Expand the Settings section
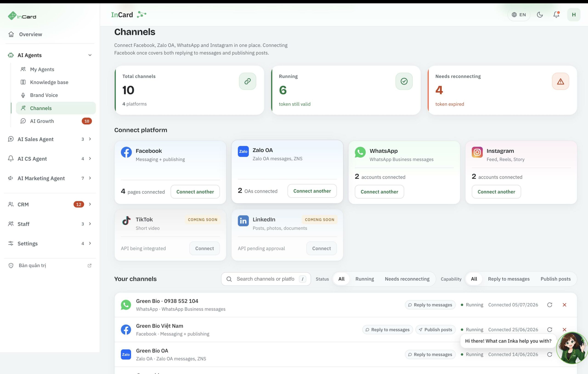The height and width of the screenshot is (374, 588). click(50, 243)
